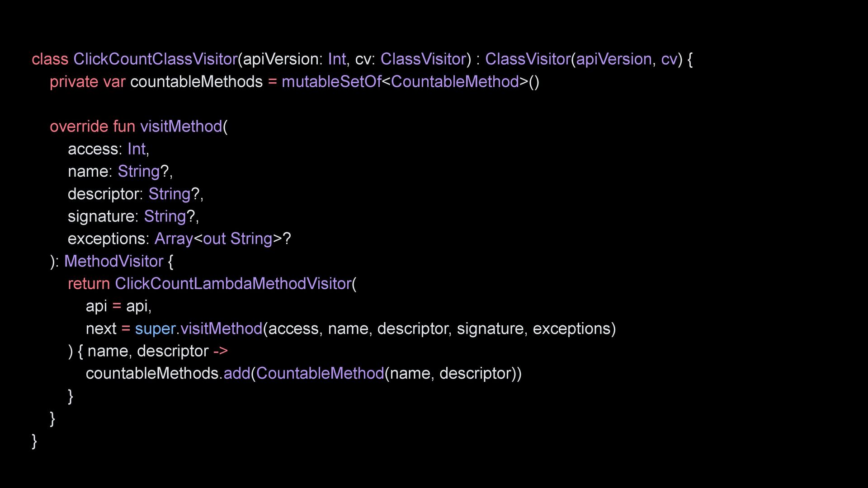Click the 'next' named argument

click(101, 328)
